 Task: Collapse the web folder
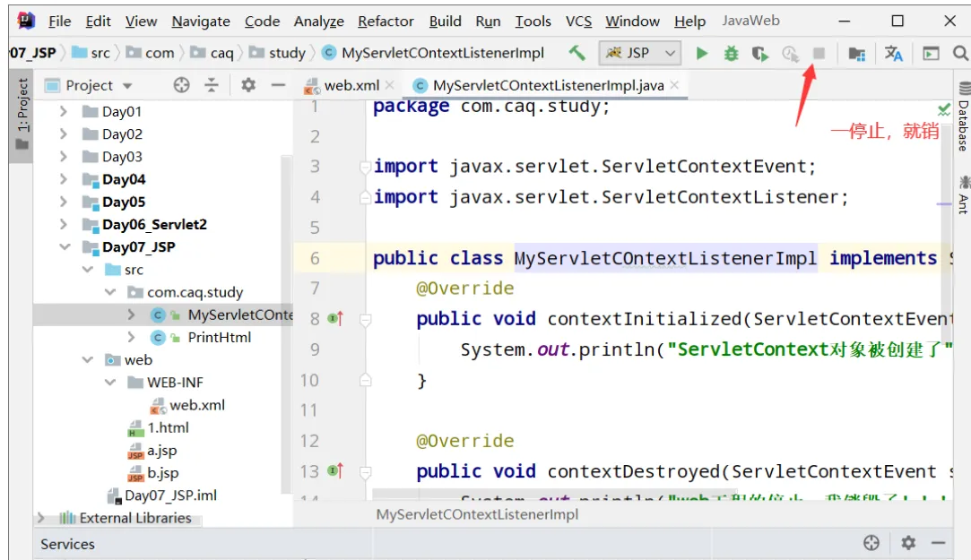(87, 359)
